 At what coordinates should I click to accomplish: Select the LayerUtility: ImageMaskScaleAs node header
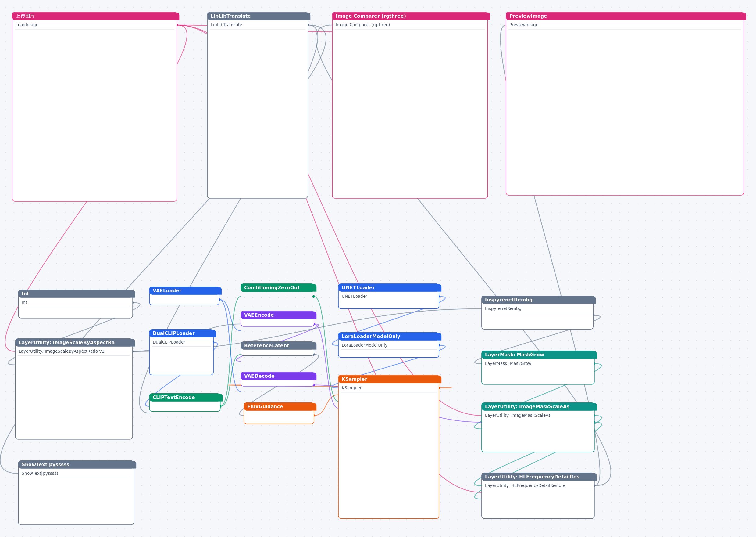click(539, 407)
